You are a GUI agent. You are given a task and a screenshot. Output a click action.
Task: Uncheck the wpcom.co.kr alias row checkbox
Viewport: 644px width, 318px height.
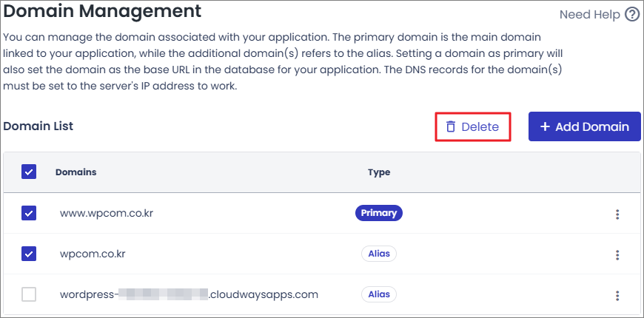(x=29, y=254)
